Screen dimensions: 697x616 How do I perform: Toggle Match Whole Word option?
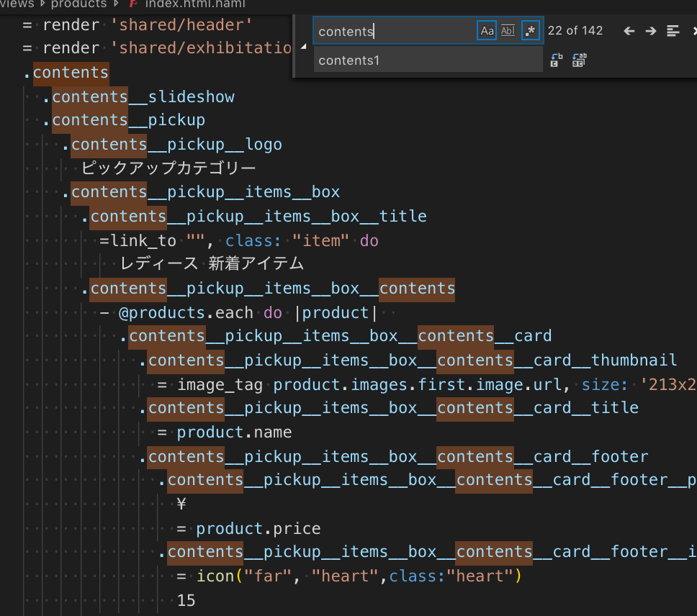coord(508,31)
